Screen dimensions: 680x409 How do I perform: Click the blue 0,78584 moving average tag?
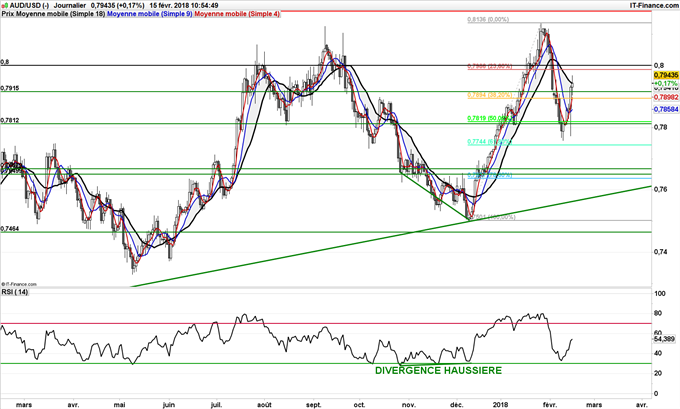[x=666, y=110]
